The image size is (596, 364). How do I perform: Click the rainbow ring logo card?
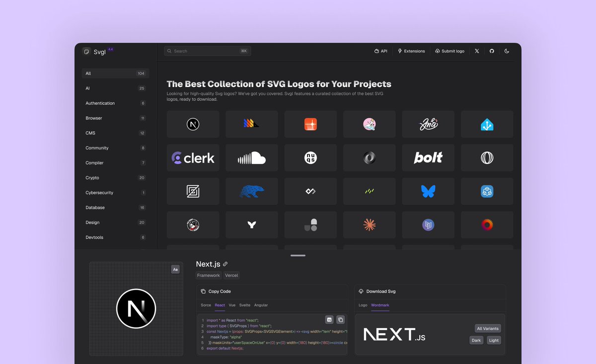(487, 225)
